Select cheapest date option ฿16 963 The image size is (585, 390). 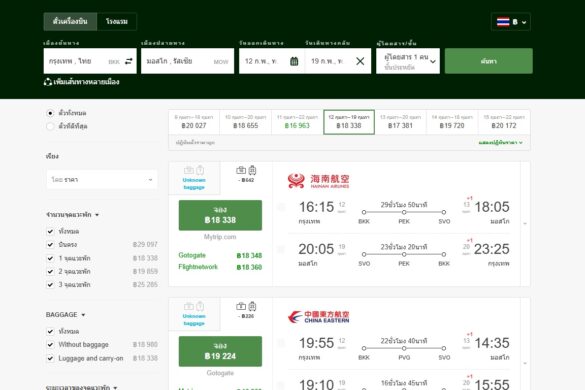[297, 122]
